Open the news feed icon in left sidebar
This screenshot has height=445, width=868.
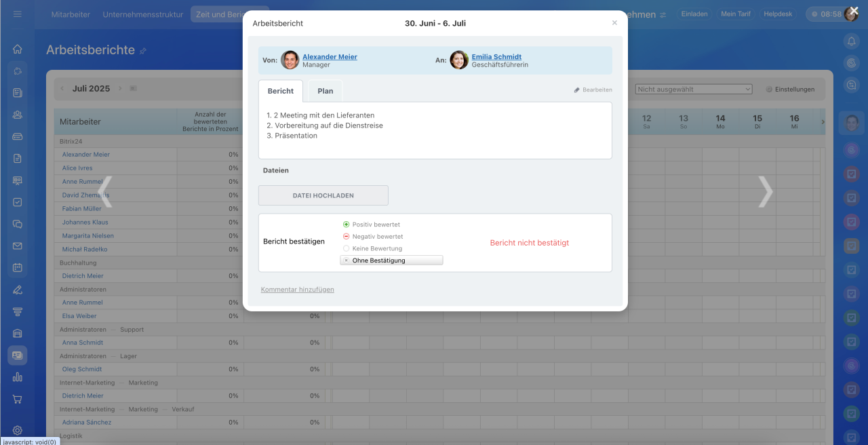18,93
